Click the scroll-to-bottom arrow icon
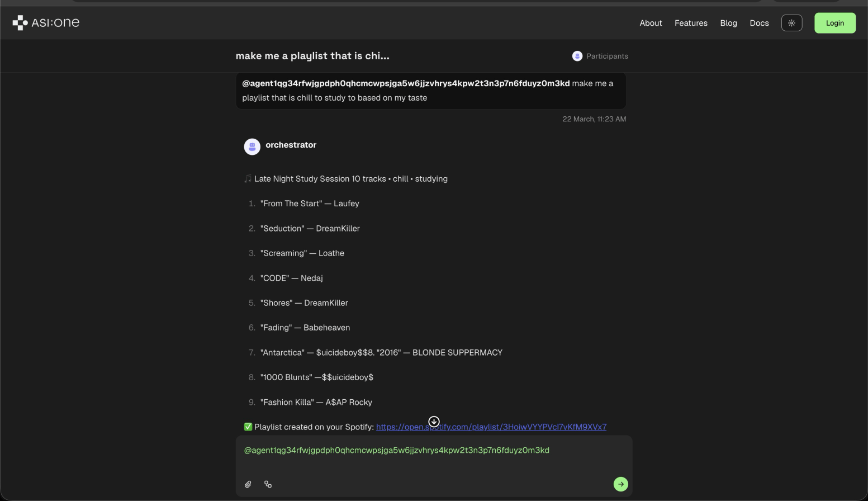Viewport: 868px width, 501px height. [434, 421]
